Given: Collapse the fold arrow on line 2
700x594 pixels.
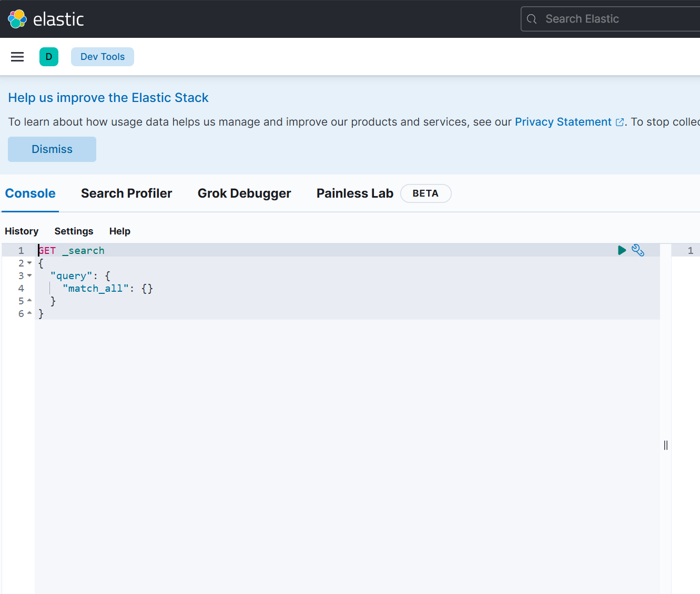Looking at the screenshot, I should (29, 263).
